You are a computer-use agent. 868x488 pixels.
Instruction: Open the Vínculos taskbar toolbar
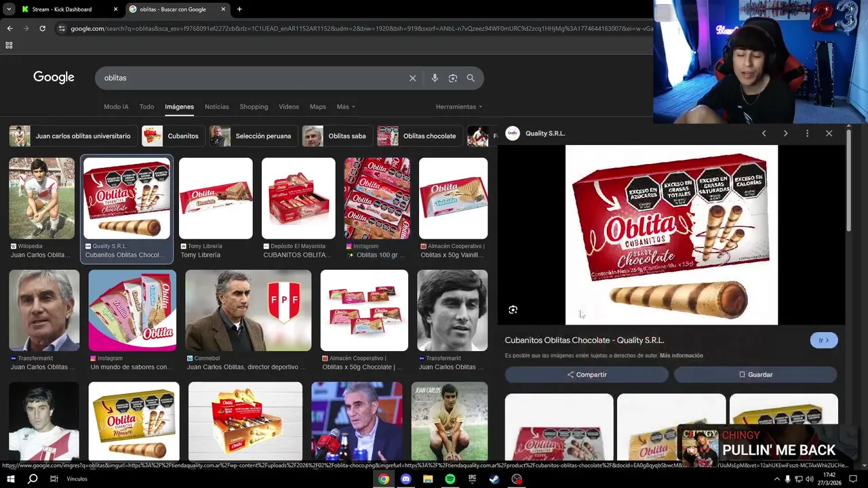point(77,479)
